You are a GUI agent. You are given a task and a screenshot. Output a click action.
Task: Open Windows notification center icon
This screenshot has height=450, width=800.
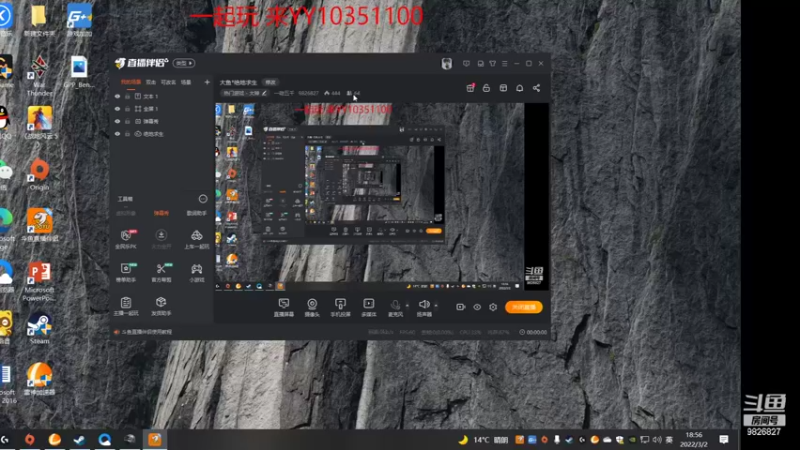[x=723, y=439]
